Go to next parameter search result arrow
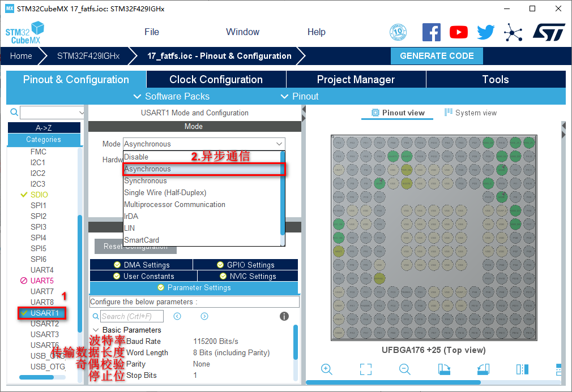 click(204, 316)
